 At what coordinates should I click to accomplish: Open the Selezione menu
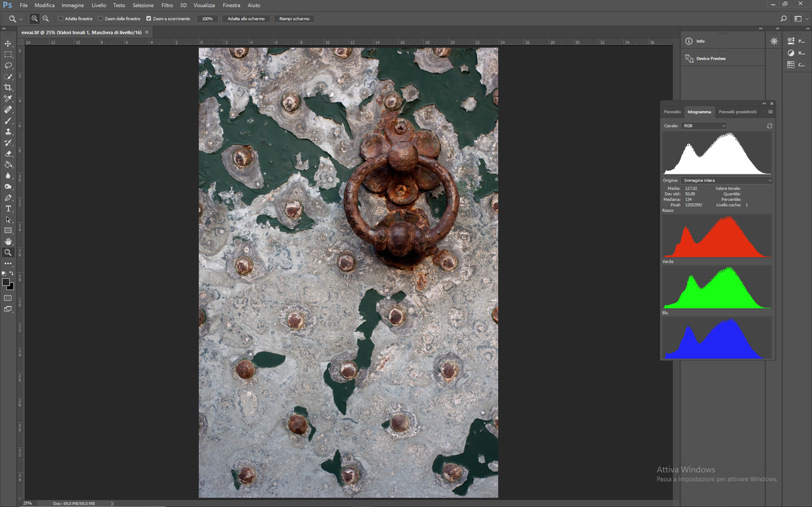(143, 5)
